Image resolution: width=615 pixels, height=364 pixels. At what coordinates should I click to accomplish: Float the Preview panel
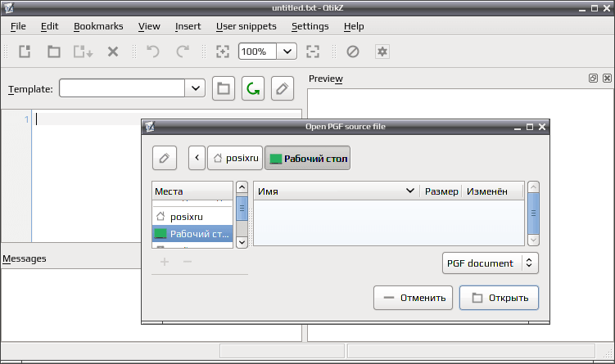pos(593,78)
